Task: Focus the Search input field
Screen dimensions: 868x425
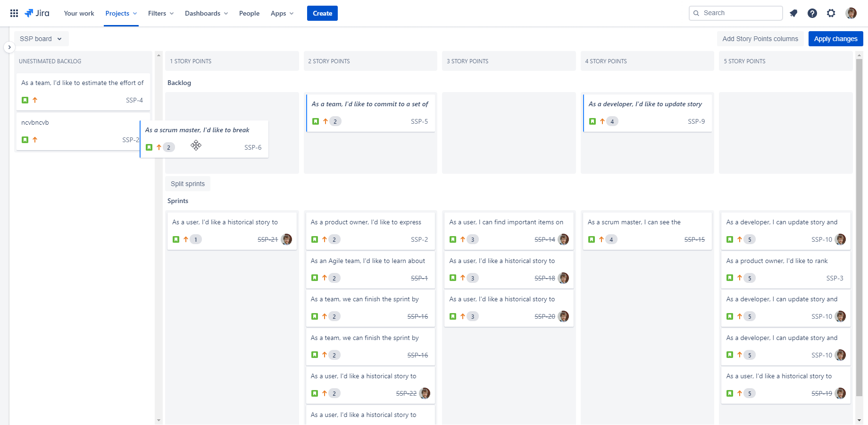Action: 735,13
